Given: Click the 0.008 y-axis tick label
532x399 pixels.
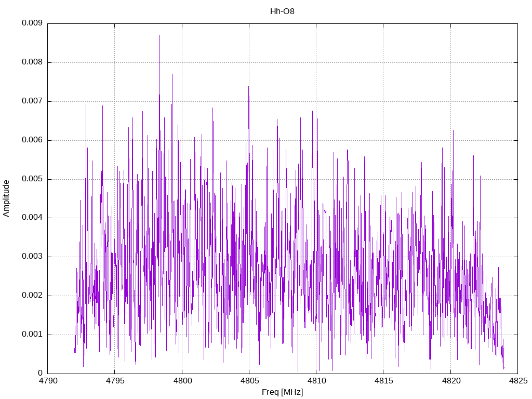Looking at the screenshot, I should tap(32, 62).
